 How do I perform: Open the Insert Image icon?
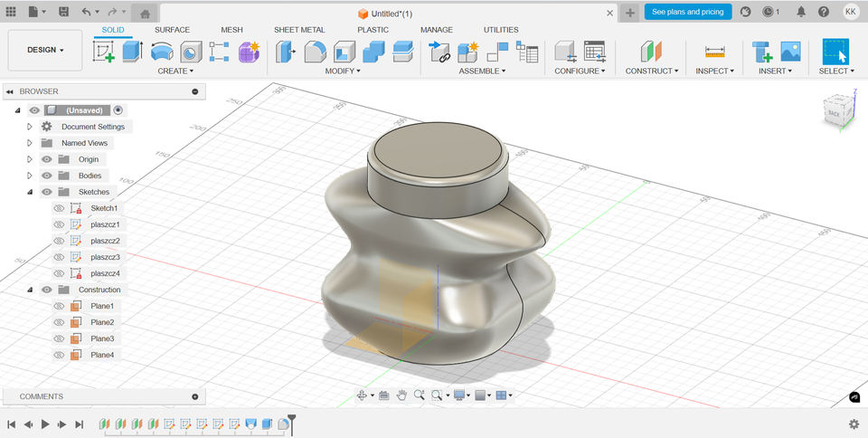click(790, 52)
